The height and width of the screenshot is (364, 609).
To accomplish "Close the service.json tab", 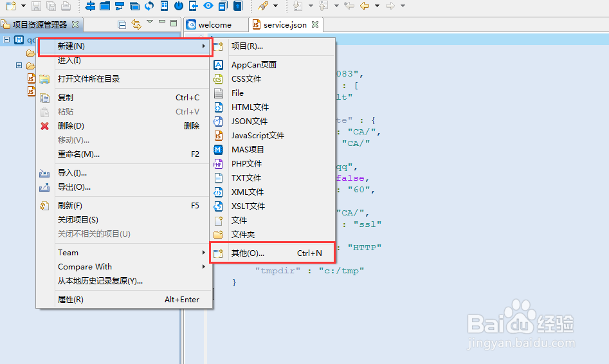I will coord(315,24).
